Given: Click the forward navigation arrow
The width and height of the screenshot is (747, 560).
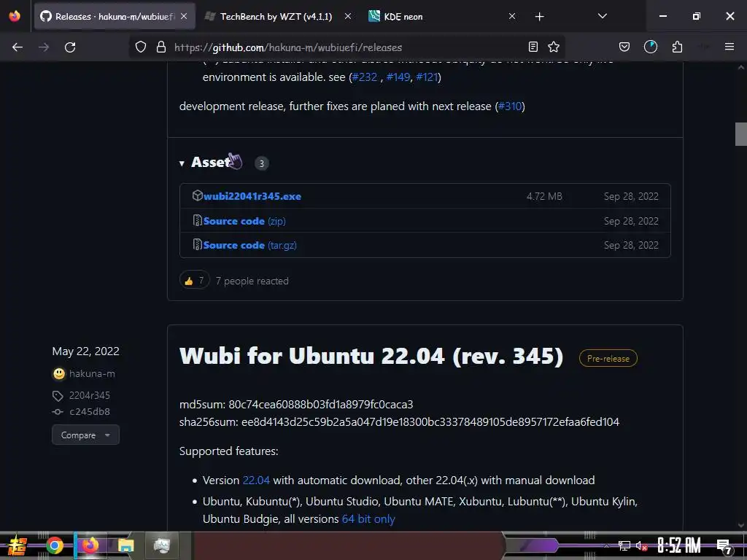Looking at the screenshot, I should (x=44, y=47).
